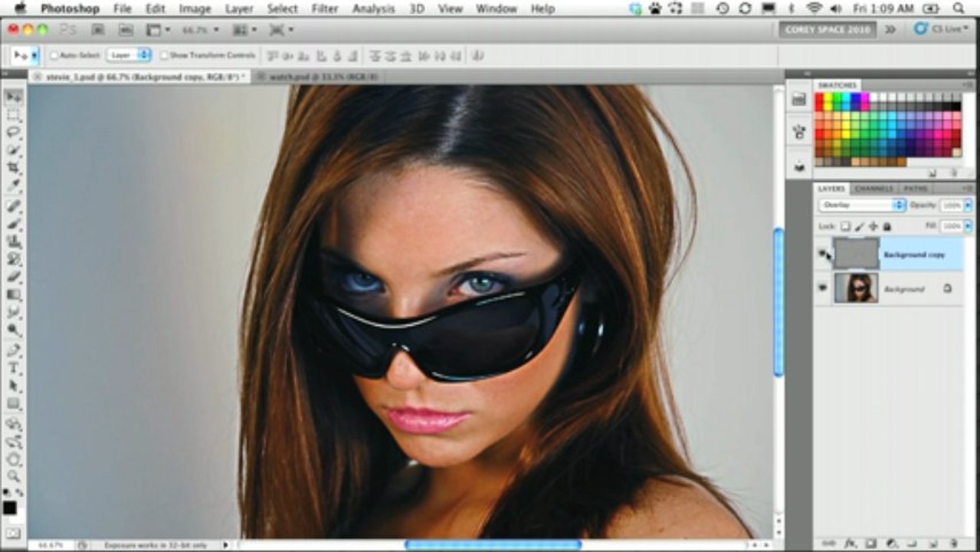Select the Move tool
Screen dimensions: 980x552
14,97
